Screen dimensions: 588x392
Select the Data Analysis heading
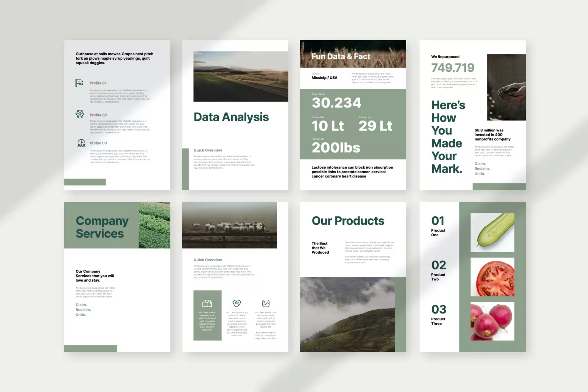[231, 117]
